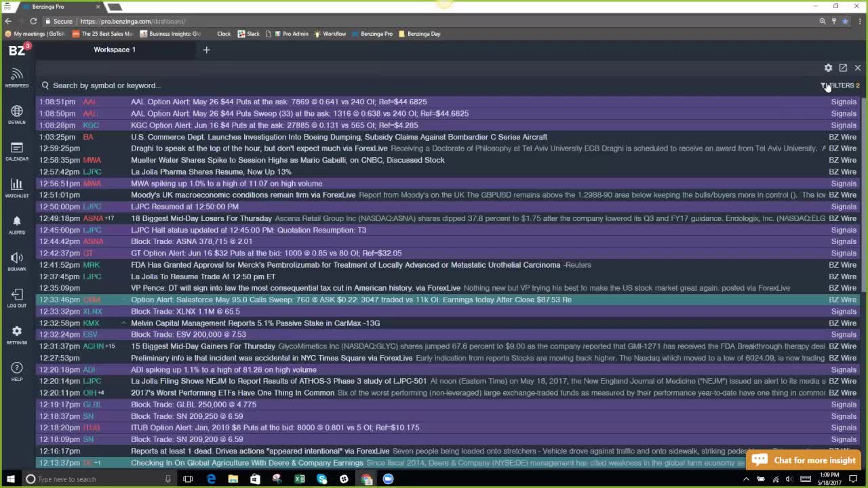The image size is (868, 488).
Task: Pop out the newsfeed widget to new window
Action: [x=843, y=68]
